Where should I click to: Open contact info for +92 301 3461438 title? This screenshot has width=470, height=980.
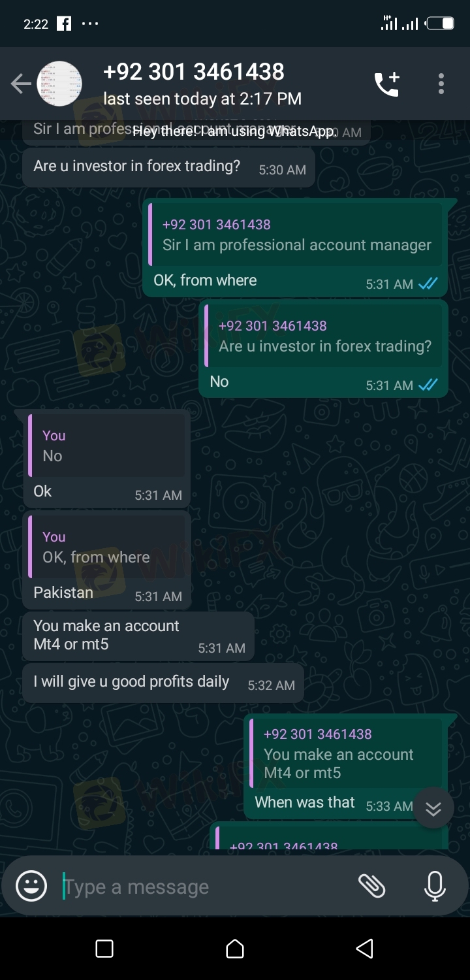194,71
